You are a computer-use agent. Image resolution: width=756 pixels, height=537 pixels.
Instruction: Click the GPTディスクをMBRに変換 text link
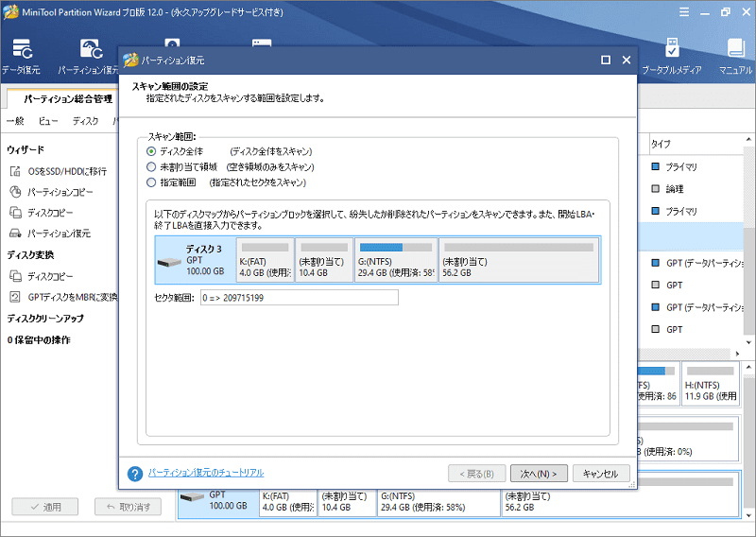(x=73, y=297)
